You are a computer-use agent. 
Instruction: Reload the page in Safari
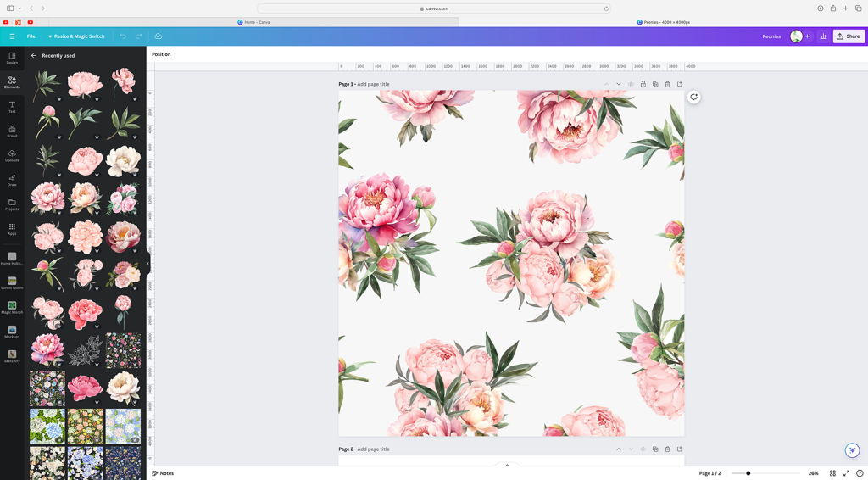(606, 8)
